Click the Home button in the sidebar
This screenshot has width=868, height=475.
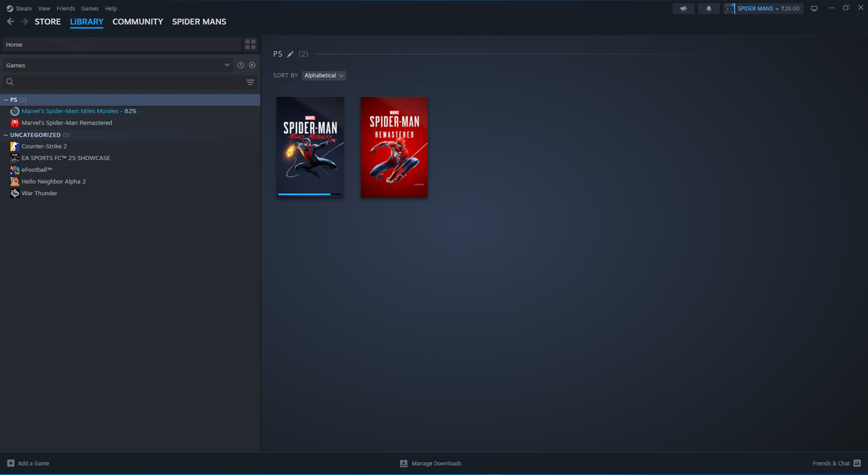tap(121, 45)
